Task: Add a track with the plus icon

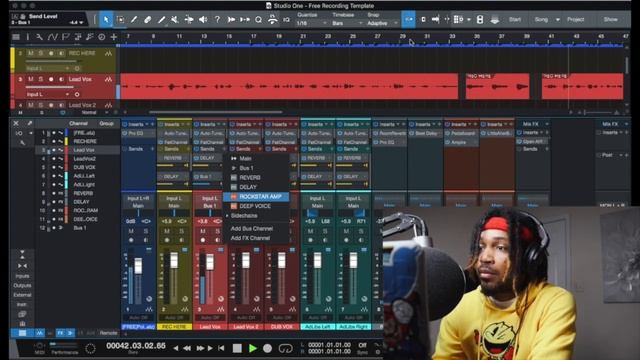Action: point(114,37)
